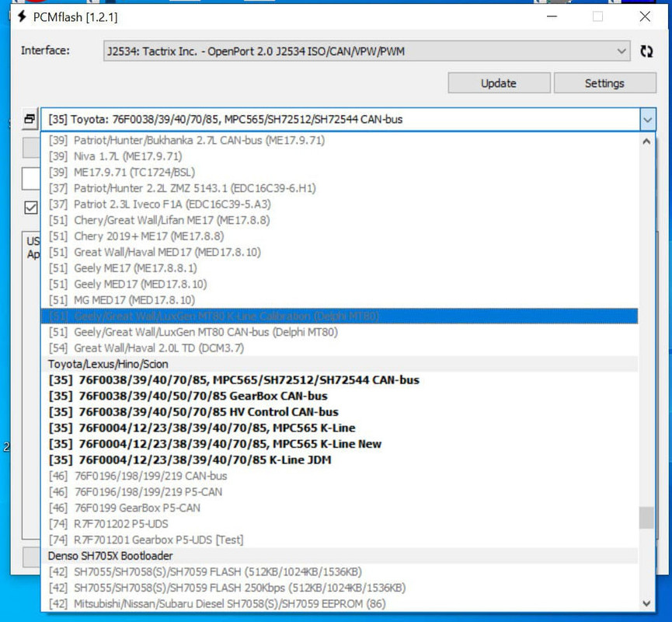The width and height of the screenshot is (672, 622).
Task: Select MPC565 K-Line entry
Action: tap(339, 428)
